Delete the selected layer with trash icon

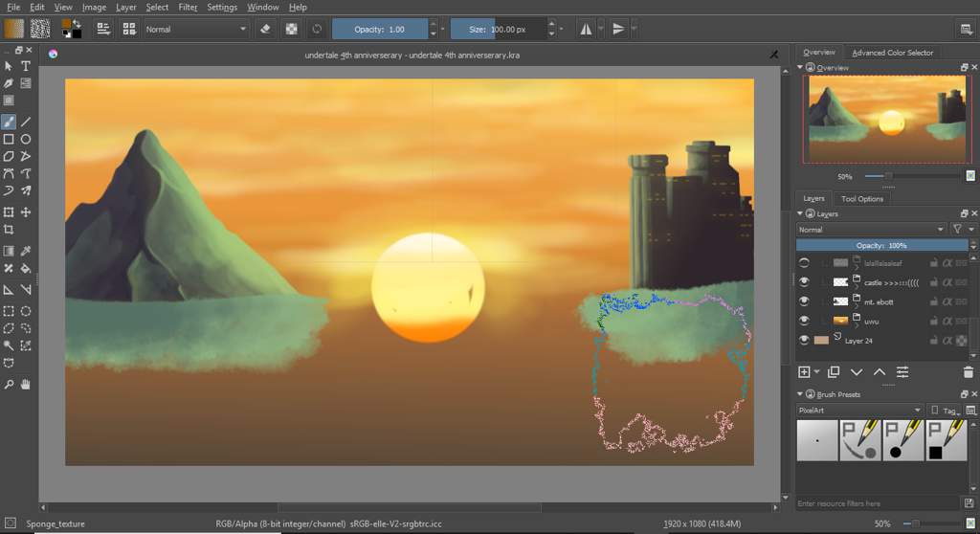coord(969,372)
